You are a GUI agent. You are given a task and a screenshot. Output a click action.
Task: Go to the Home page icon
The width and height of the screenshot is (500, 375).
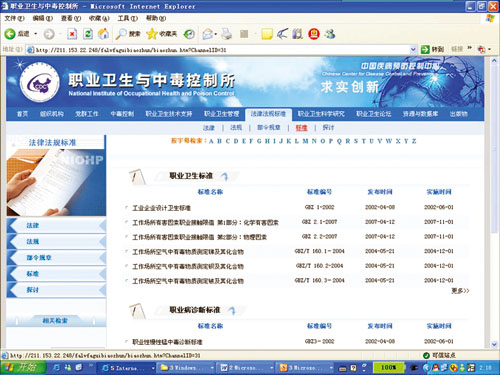click(104, 34)
